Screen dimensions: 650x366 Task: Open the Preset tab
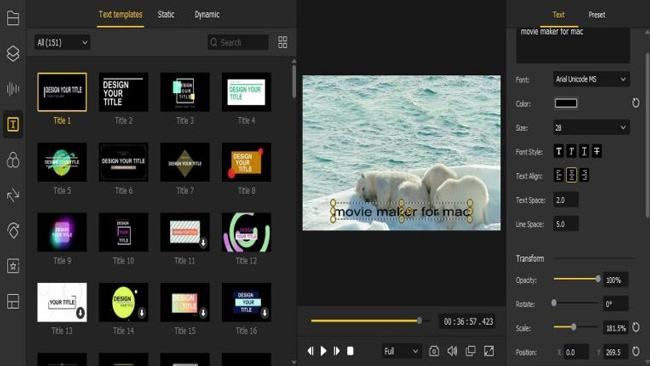[x=597, y=15]
